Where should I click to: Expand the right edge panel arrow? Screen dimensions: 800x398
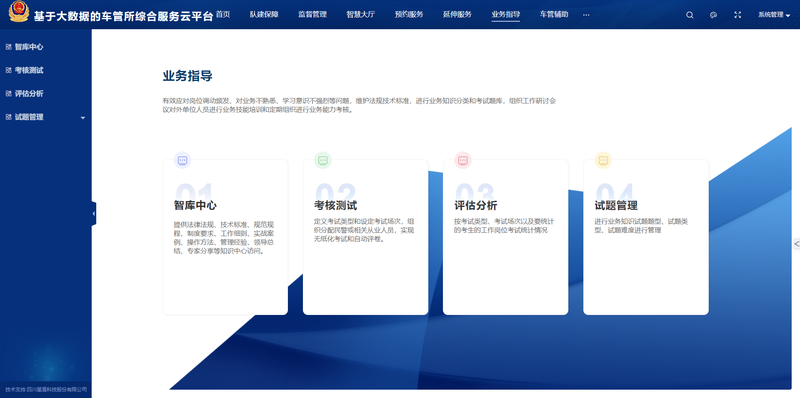[x=796, y=244]
